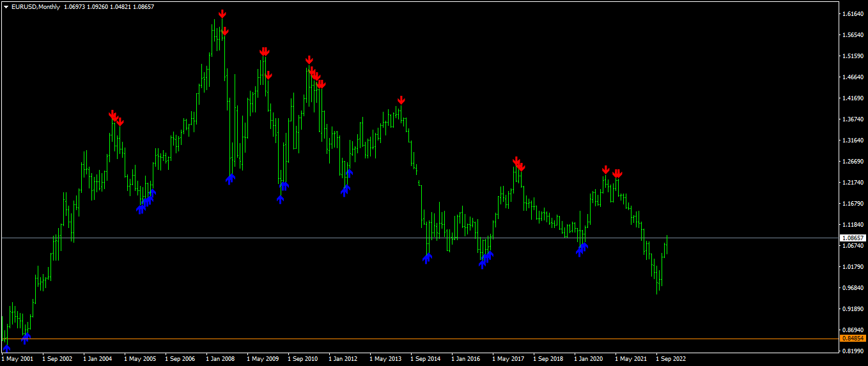
Task: Click the orange horizontal level line
Action: point(419,339)
